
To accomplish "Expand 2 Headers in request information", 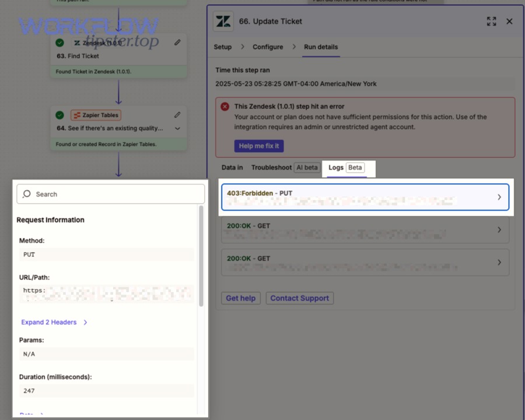I will pyautogui.click(x=54, y=322).
